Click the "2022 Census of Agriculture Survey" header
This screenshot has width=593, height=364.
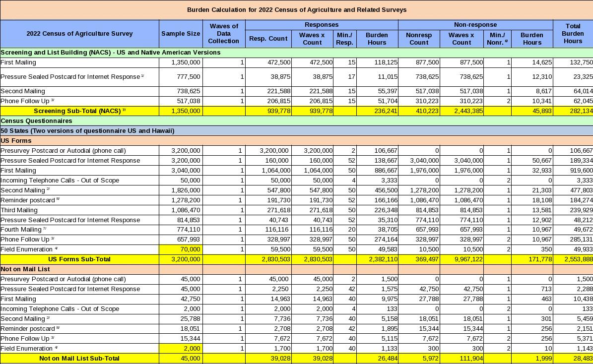79,34
